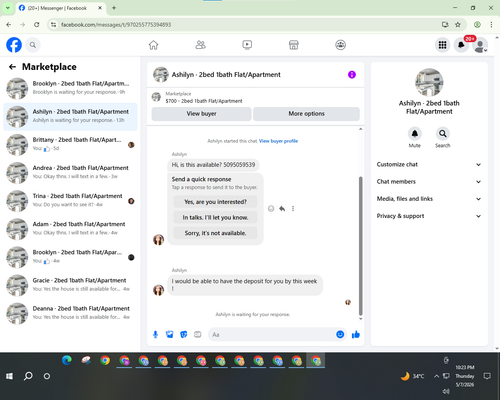The width and height of the screenshot is (500, 400).
Task: Reply to the quick response message arrow
Action: click(x=282, y=209)
